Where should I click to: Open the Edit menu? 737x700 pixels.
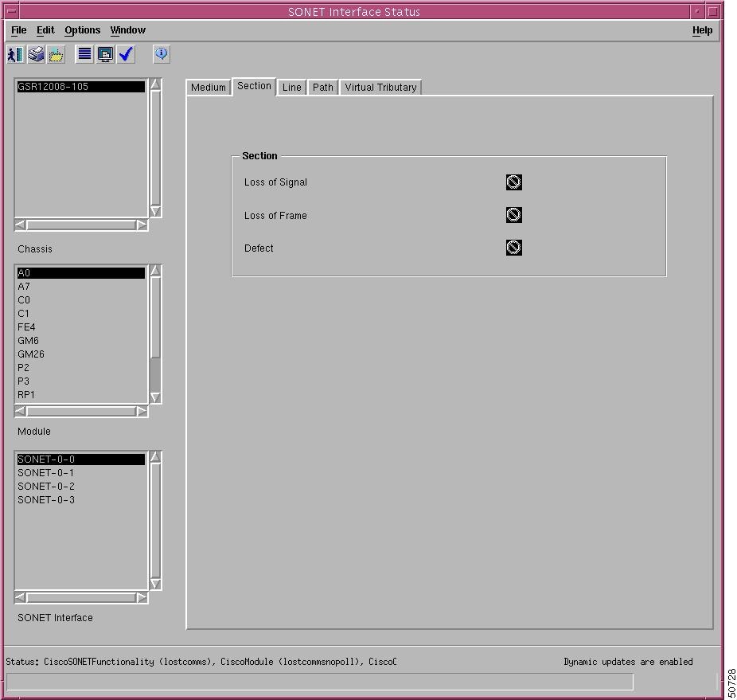coord(45,30)
